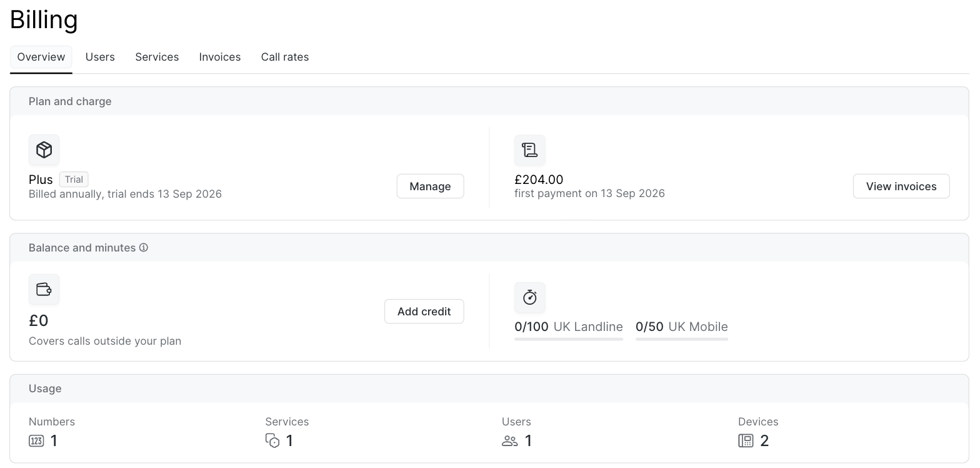
Task: Click the Devices count of 2
Action: point(764,441)
